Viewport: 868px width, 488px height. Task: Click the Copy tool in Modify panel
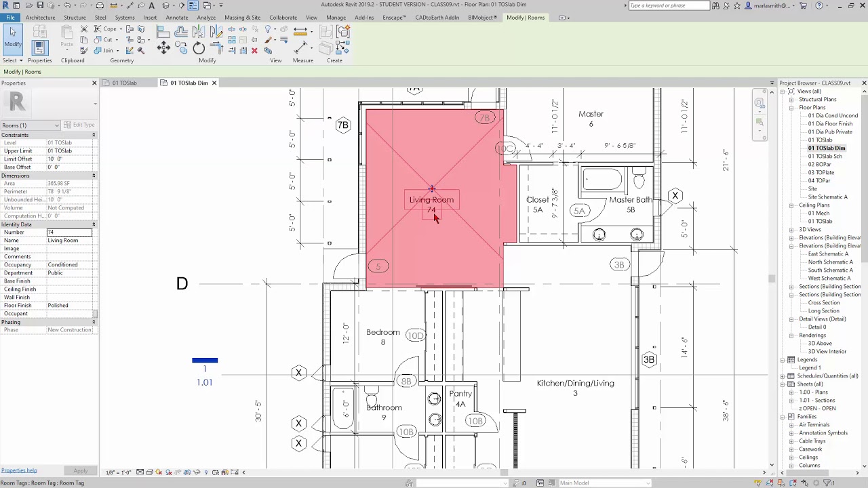click(x=181, y=47)
